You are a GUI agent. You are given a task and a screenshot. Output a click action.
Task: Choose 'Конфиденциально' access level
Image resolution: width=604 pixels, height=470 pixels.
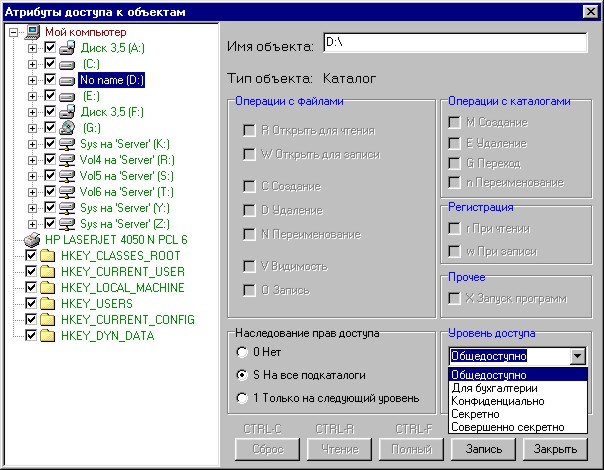pyautogui.click(x=518, y=401)
